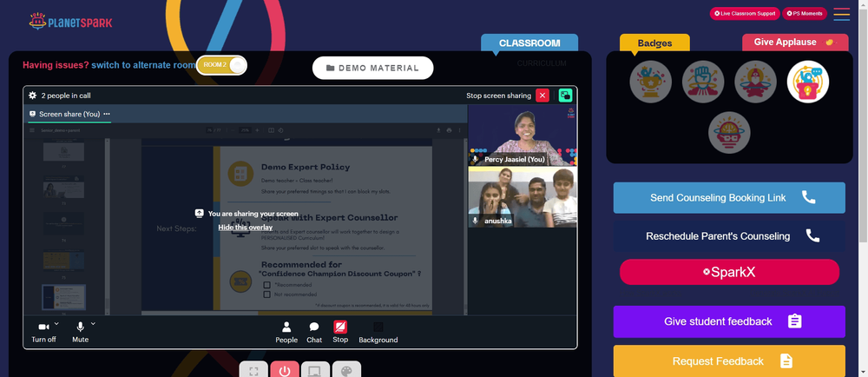
Task: Click the Hide this overlay link
Action: [x=246, y=228]
